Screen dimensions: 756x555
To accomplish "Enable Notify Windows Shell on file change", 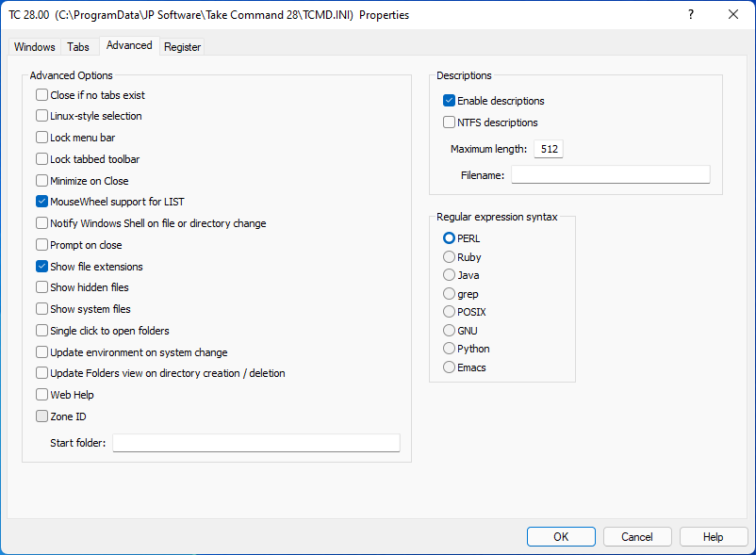I will pos(41,223).
